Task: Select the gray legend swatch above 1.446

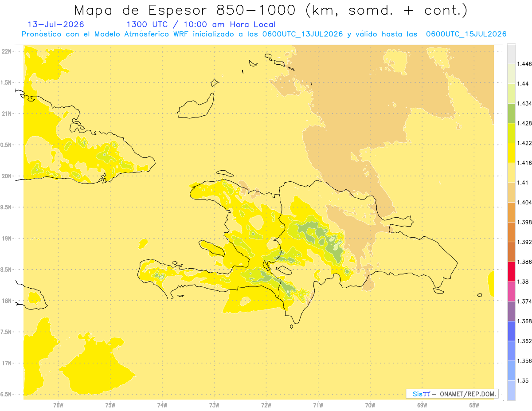Action: coord(511,54)
